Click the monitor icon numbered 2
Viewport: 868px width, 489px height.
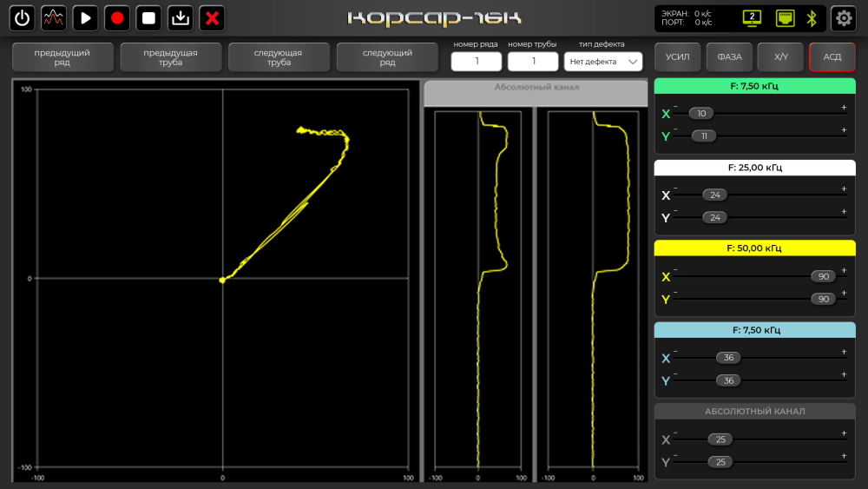pyautogui.click(x=752, y=18)
